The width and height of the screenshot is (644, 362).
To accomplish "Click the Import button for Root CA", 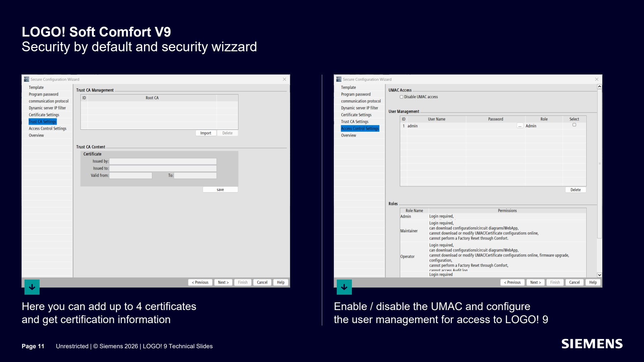I will [206, 133].
